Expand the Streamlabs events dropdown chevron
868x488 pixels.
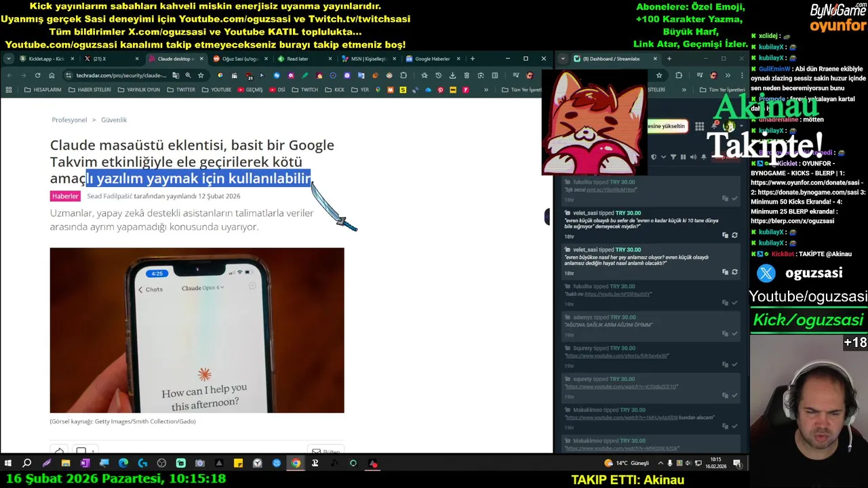tap(663, 157)
